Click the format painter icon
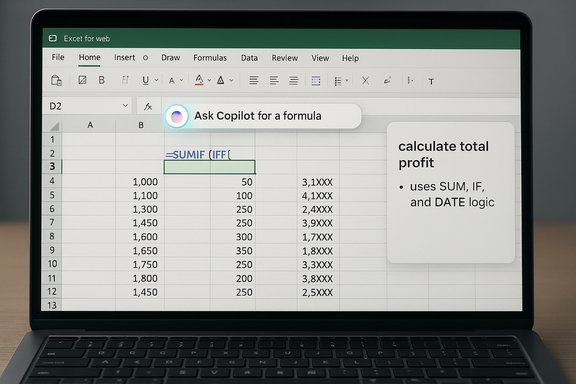Screen dimensions: 576x384 tap(82, 80)
